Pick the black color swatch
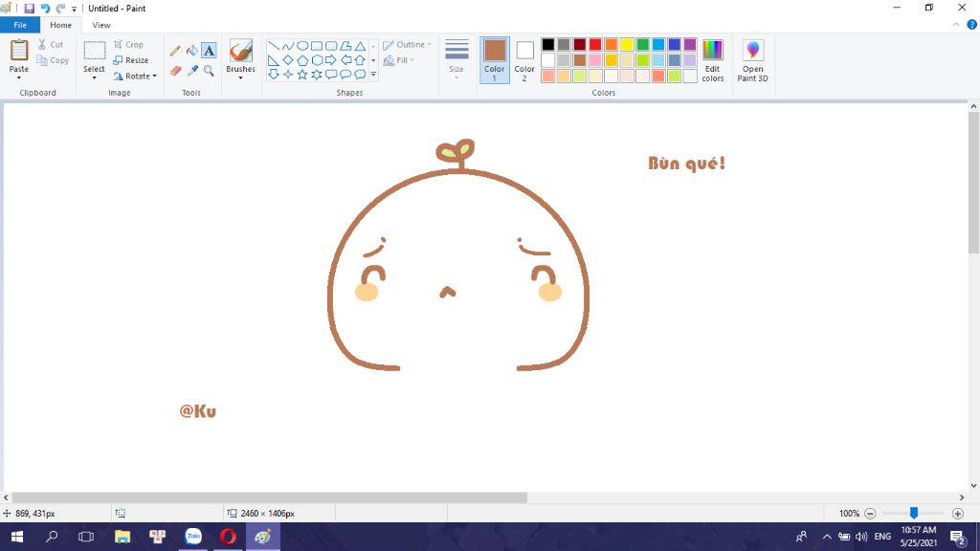The height and width of the screenshot is (551, 980). 548,44
